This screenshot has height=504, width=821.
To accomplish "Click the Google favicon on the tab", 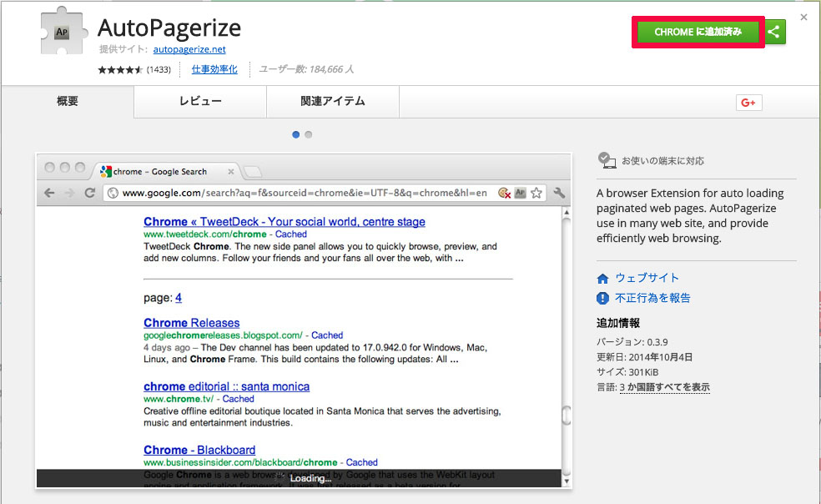I will pos(106,171).
